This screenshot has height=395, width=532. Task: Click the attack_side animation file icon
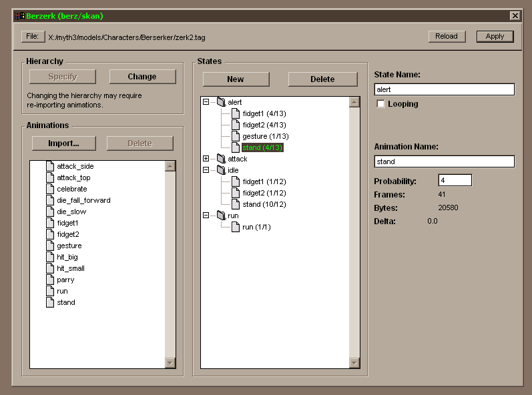(50, 166)
